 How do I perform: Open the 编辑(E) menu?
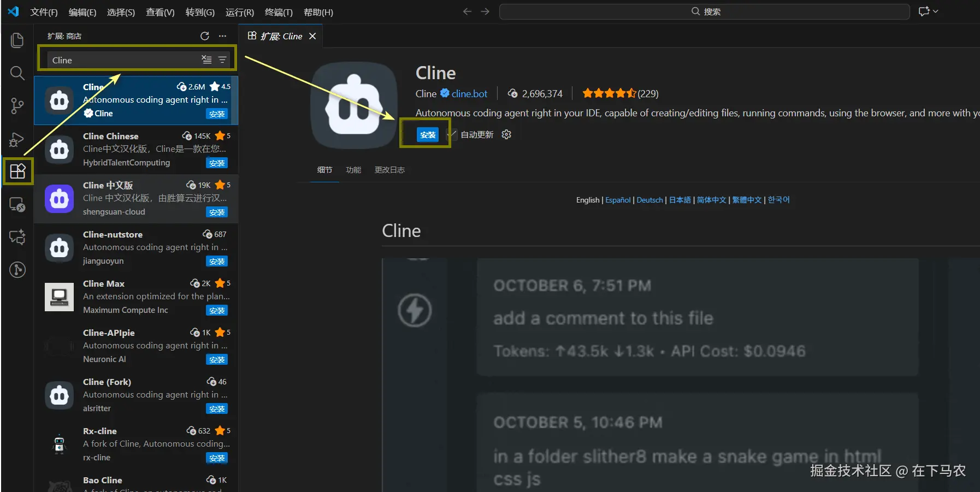(x=82, y=12)
